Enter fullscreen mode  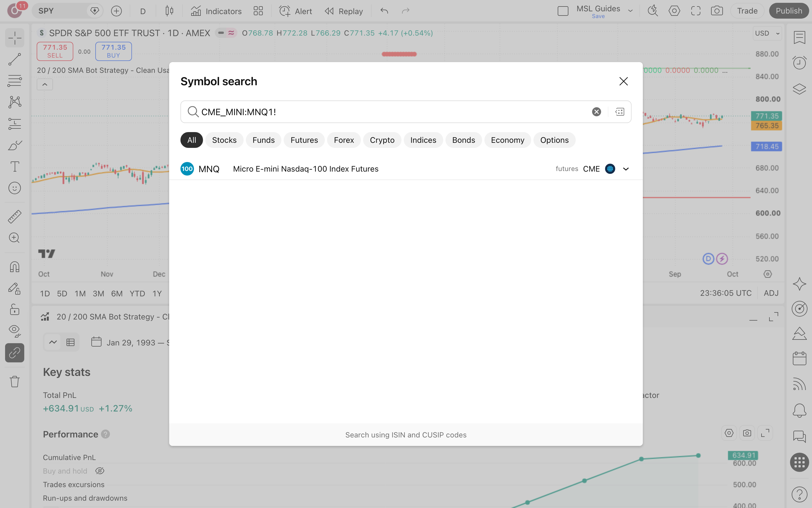coord(696,11)
